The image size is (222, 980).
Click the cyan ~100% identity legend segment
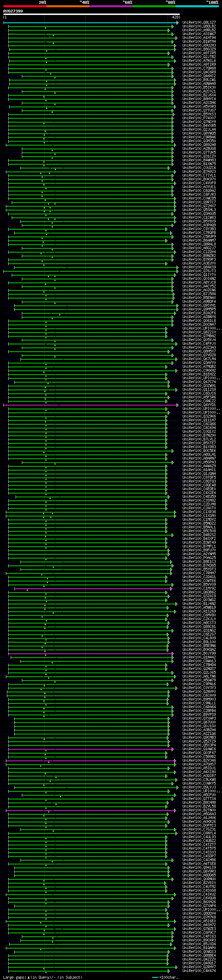197,6
